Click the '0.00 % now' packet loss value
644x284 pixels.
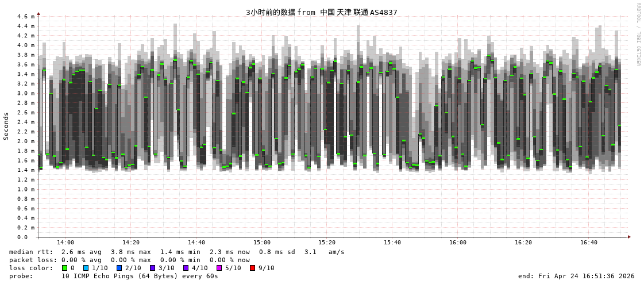pos(229,260)
